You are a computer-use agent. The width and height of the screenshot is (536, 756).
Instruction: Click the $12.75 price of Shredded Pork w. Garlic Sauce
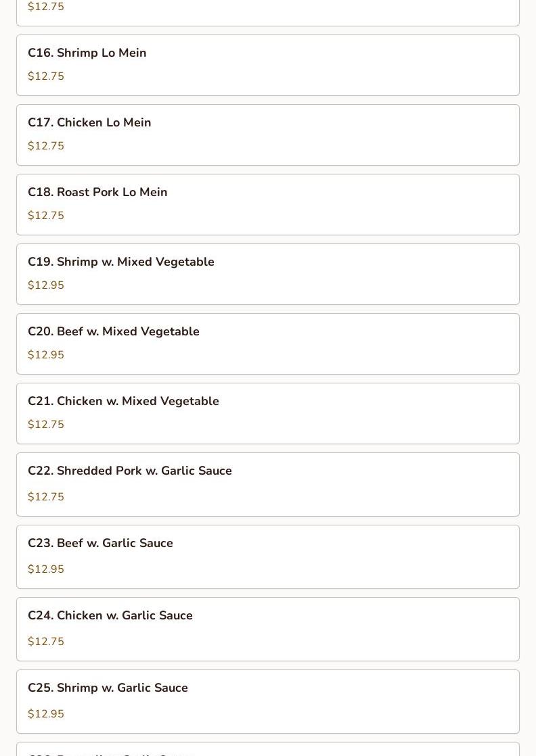click(x=46, y=496)
